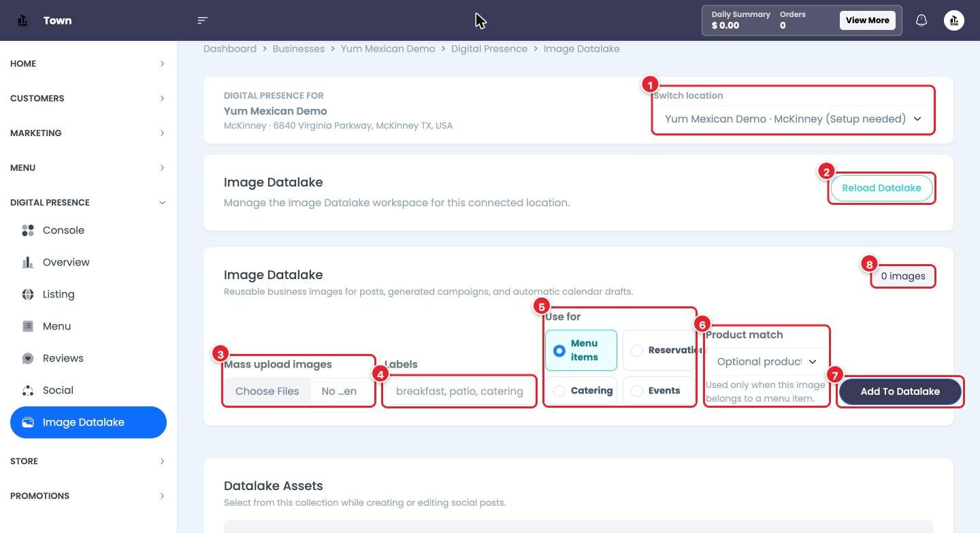Click the Social share icon
Viewport: 980px width, 533px height.
coord(28,391)
